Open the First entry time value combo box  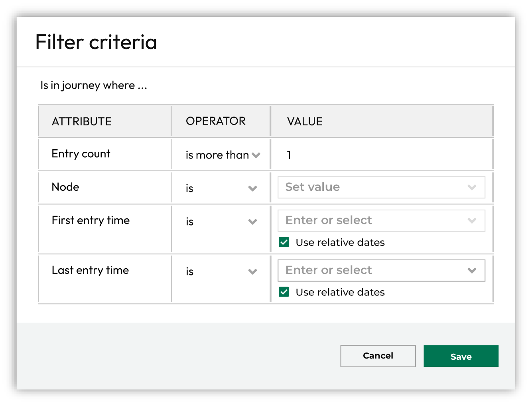[x=381, y=220]
